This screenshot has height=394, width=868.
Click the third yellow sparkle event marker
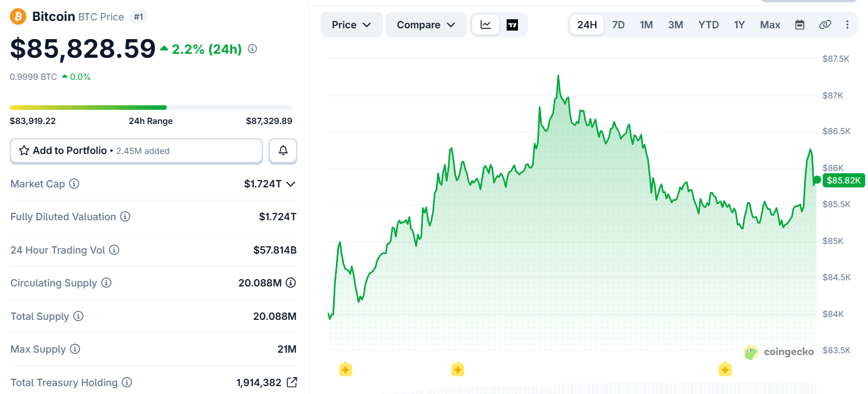(725, 370)
